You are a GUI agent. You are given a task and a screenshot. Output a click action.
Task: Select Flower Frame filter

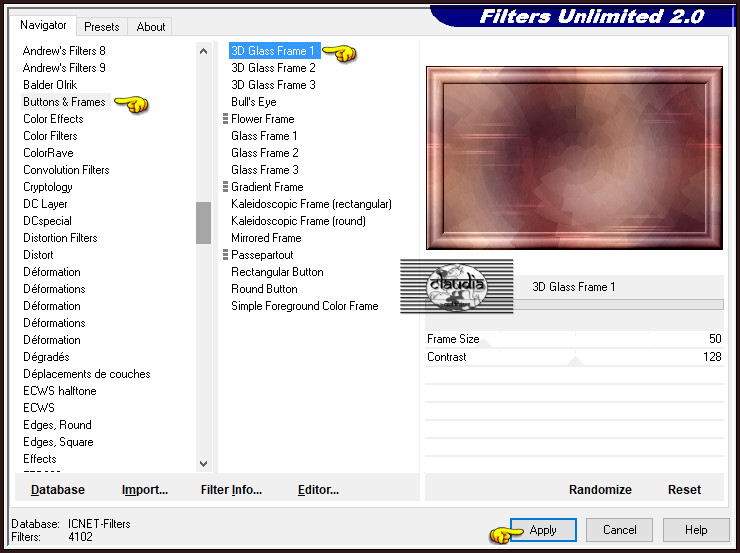[x=263, y=119]
